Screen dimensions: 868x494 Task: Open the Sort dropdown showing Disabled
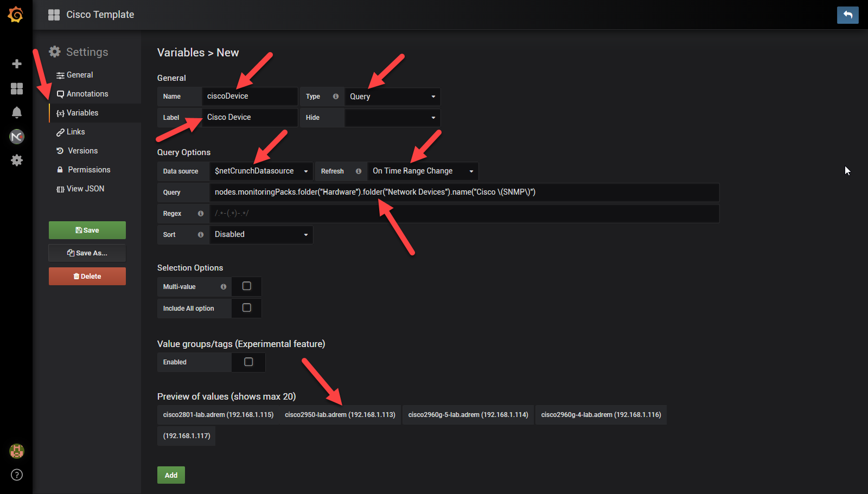click(x=261, y=235)
